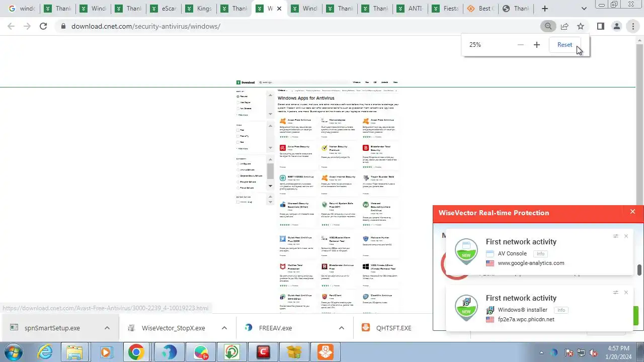Check the star rating & up filter
The width and height of the screenshot is (644, 362).
coord(238,202)
